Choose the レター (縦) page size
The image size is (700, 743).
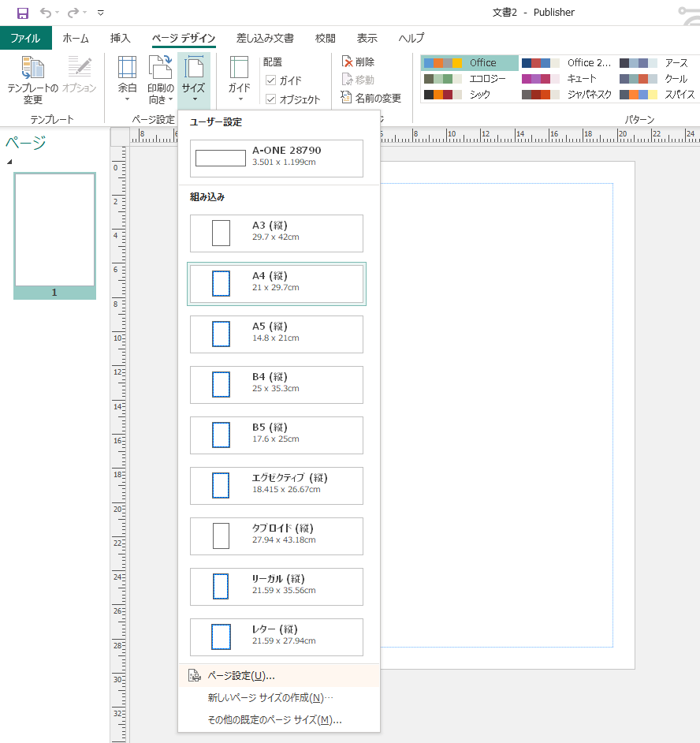[277, 637]
